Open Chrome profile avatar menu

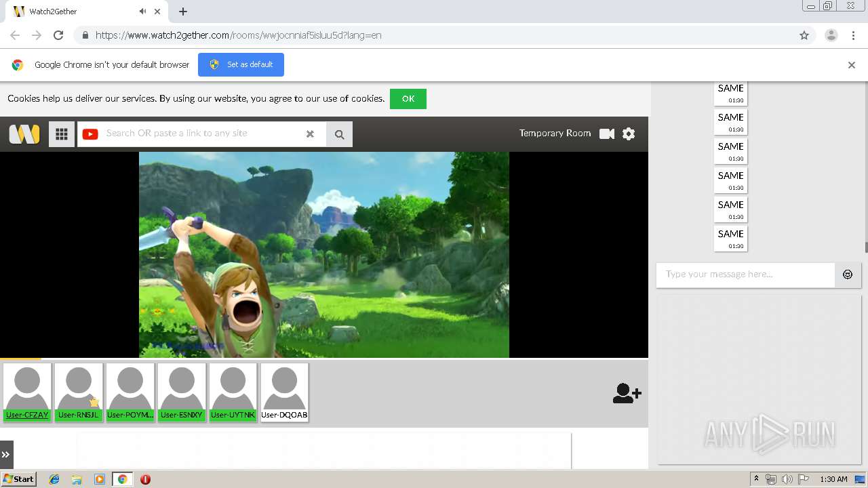(831, 35)
